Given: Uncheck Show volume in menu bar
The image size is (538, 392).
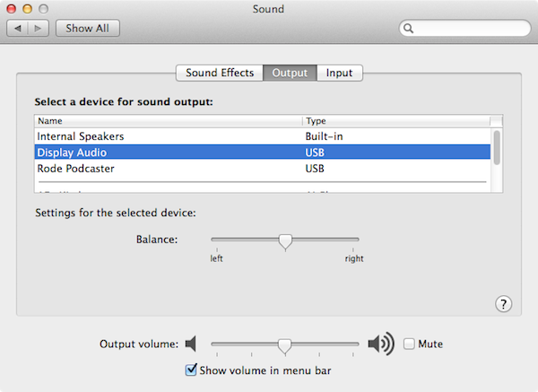Looking at the screenshot, I should tap(191, 370).
